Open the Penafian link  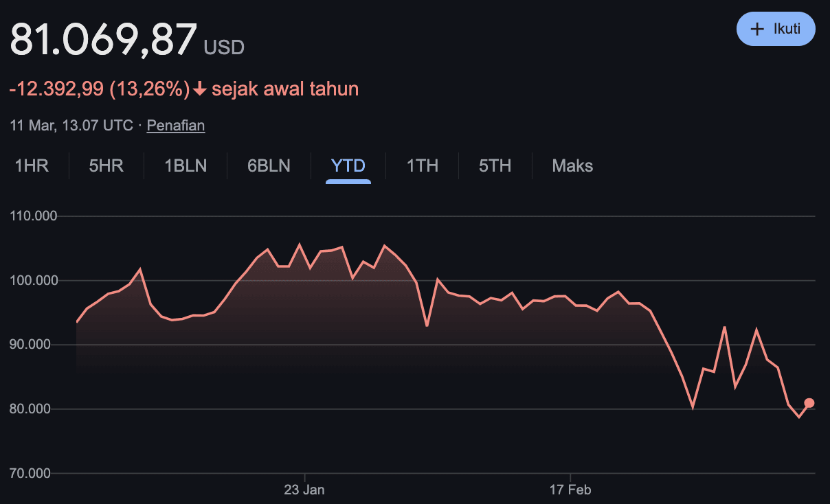point(175,125)
